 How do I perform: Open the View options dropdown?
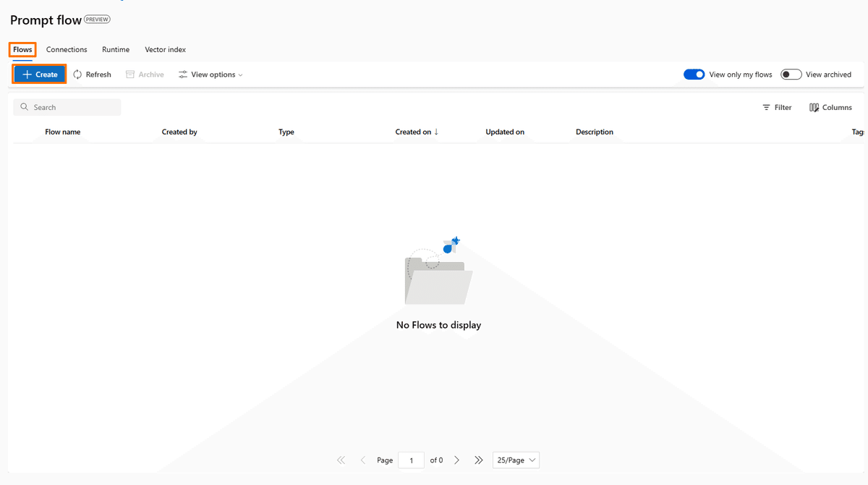point(210,74)
